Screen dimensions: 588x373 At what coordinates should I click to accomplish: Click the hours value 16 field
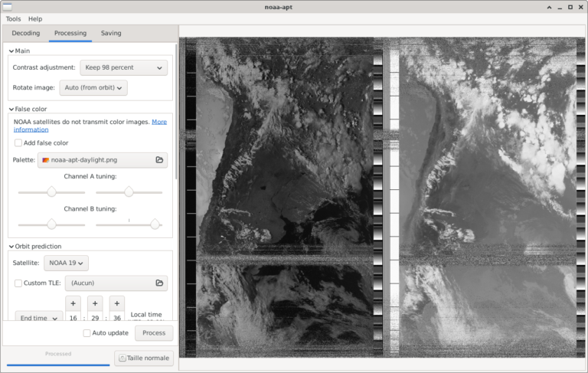pos(73,317)
